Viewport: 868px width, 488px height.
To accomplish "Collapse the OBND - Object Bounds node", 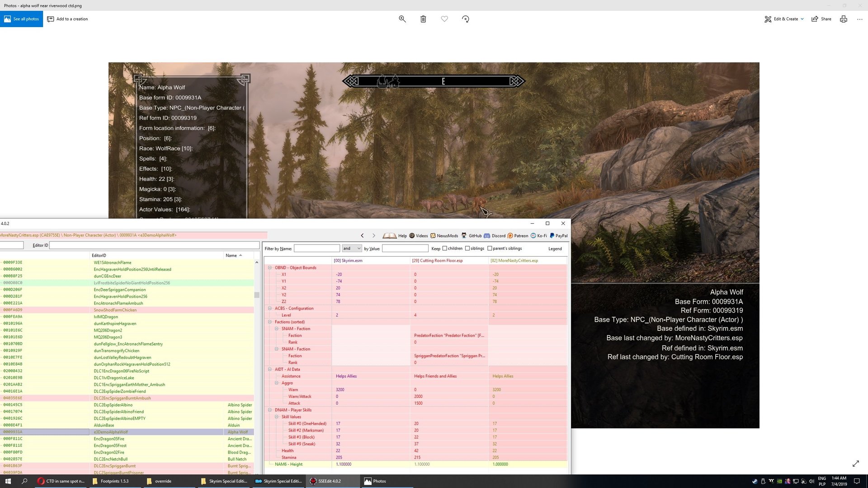I will click(x=270, y=267).
